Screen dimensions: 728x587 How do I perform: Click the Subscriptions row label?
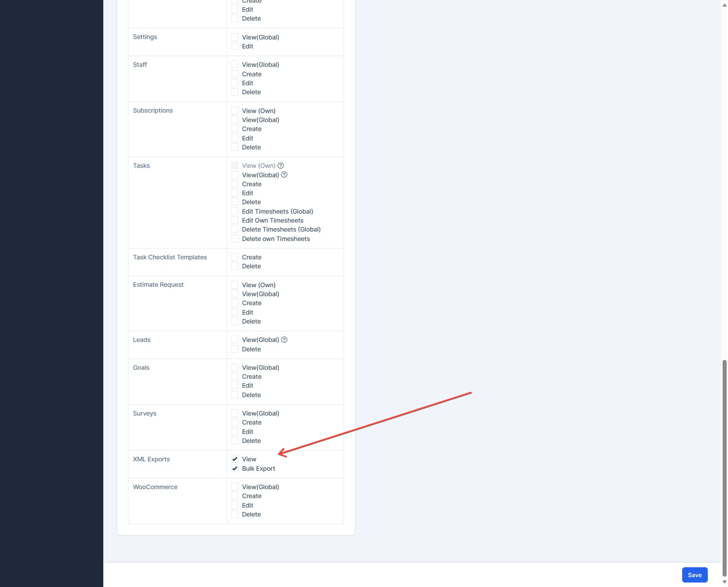pyautogui.click(x=153, y=110)
